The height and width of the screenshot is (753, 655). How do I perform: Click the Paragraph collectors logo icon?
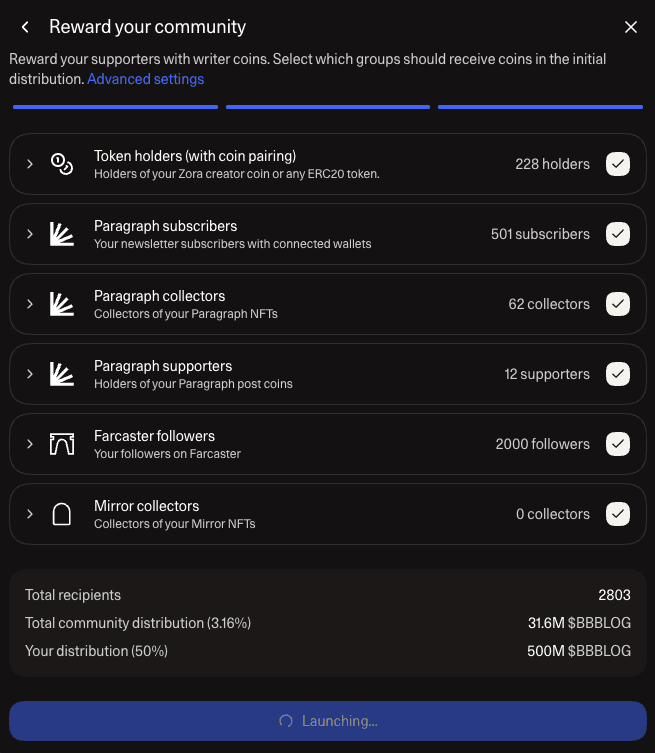click(x=62, y=304)
